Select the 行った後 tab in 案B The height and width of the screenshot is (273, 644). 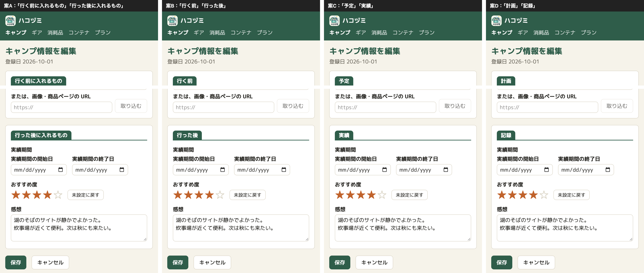[x=187, y=135]
